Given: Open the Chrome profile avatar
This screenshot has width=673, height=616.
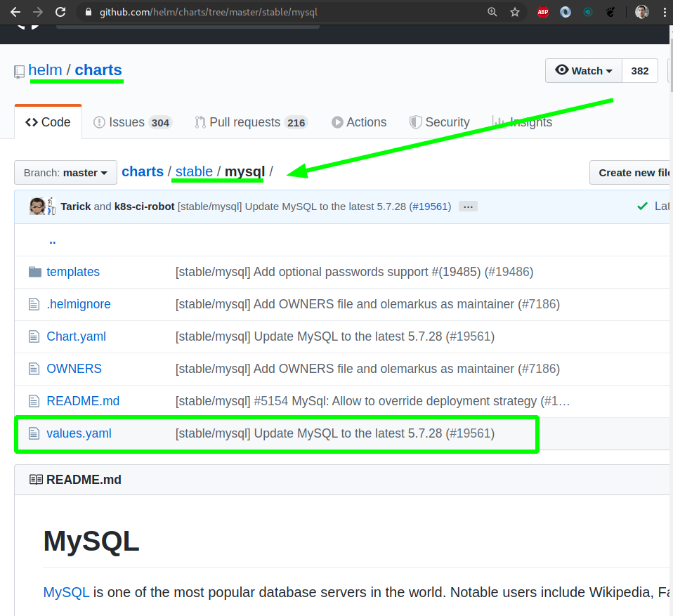Looking at the screenshot, I should coord(641,12).
